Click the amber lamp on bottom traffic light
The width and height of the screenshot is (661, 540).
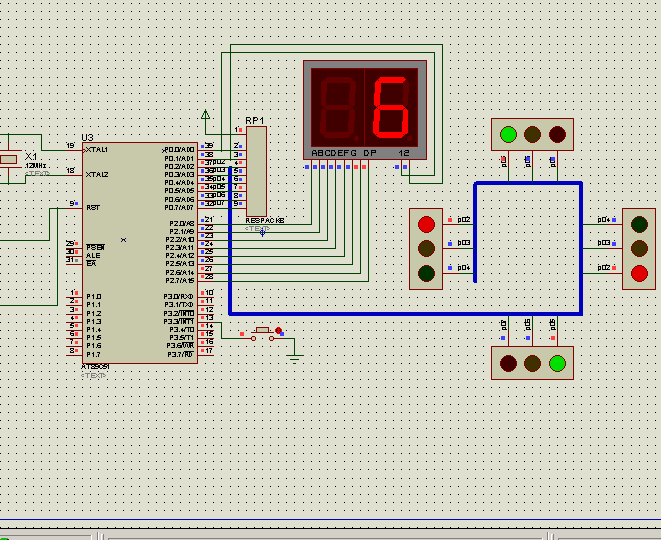[532, 363]
